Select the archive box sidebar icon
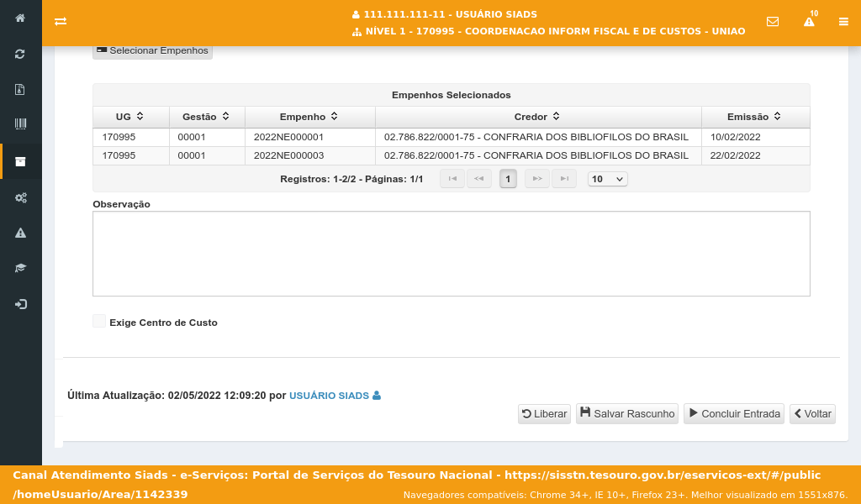 click(x=20, y=161)
